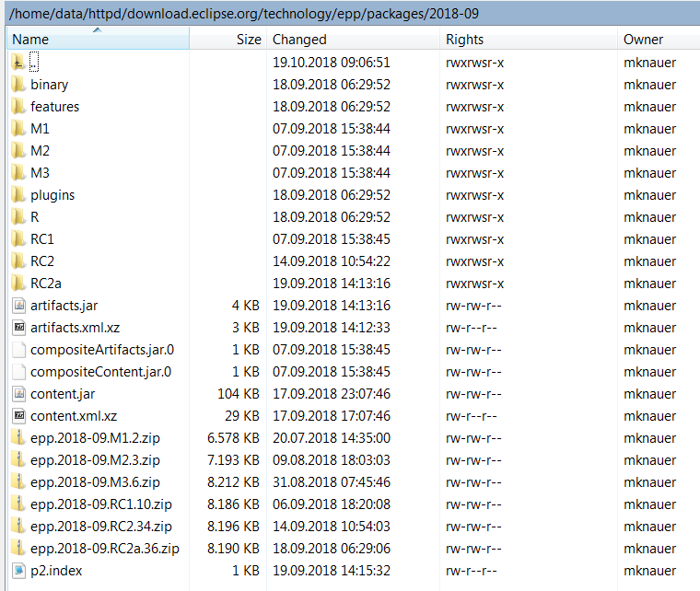Select the plugins folder icon
Image resolution: width=700 pixels, height=591 pixels.
[x=18, y=194]
